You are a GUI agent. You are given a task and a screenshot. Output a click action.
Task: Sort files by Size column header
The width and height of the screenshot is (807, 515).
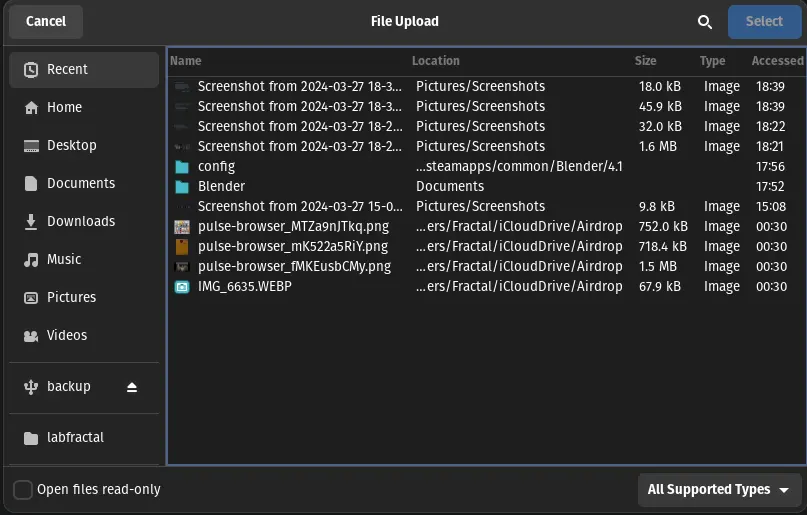(645, 61)
